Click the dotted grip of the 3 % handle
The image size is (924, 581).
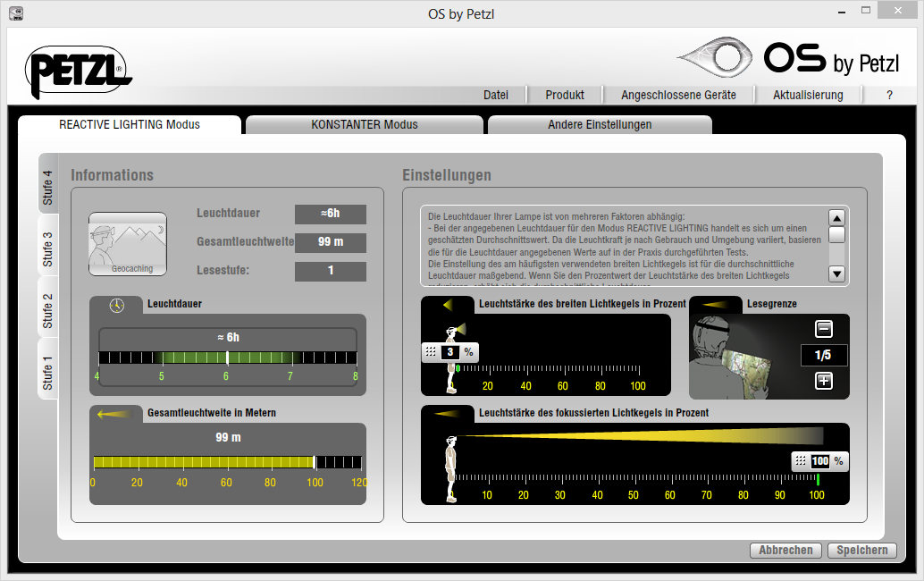431,352
